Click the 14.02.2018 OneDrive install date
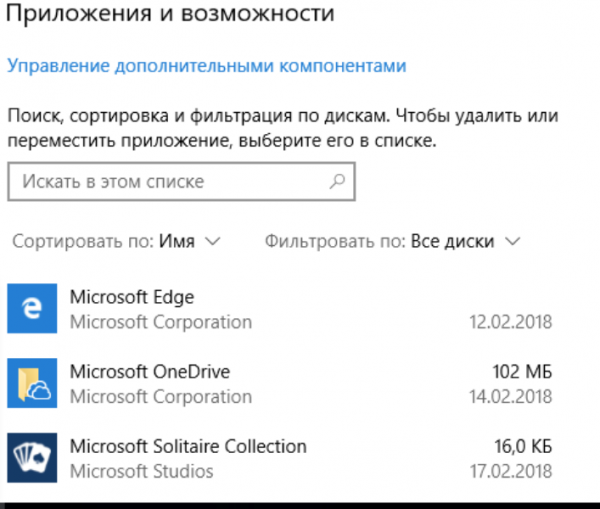This screenshot has height=509, width=600. tap(511, 396)
